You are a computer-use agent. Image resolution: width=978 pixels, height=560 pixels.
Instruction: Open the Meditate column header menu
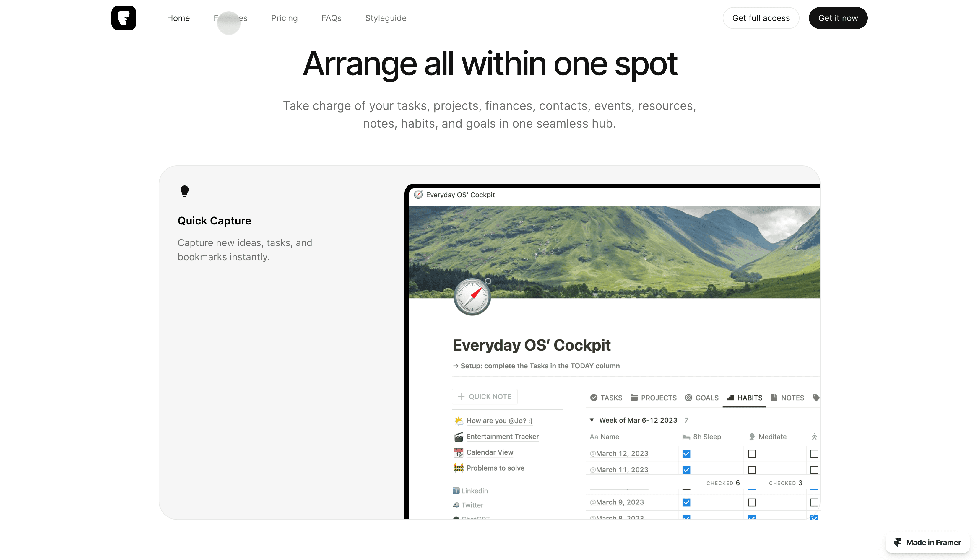(772, 437)
